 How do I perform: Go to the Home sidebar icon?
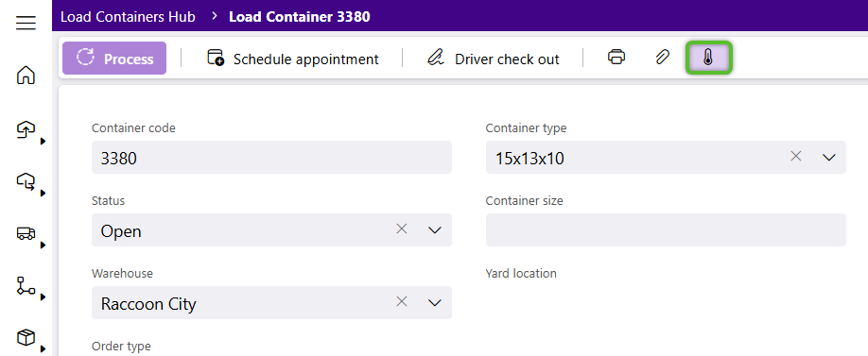26,76
